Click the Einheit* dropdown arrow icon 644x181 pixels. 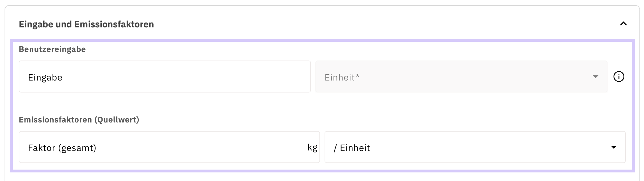(x=595, y=77)
